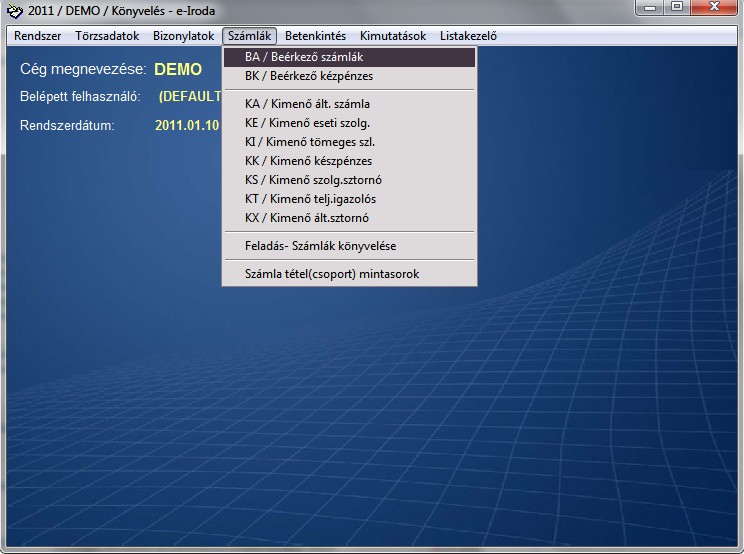This screenshot has width=744, height=554.
Task: Open the Kimutatások menu
Action: click(393, 36)
